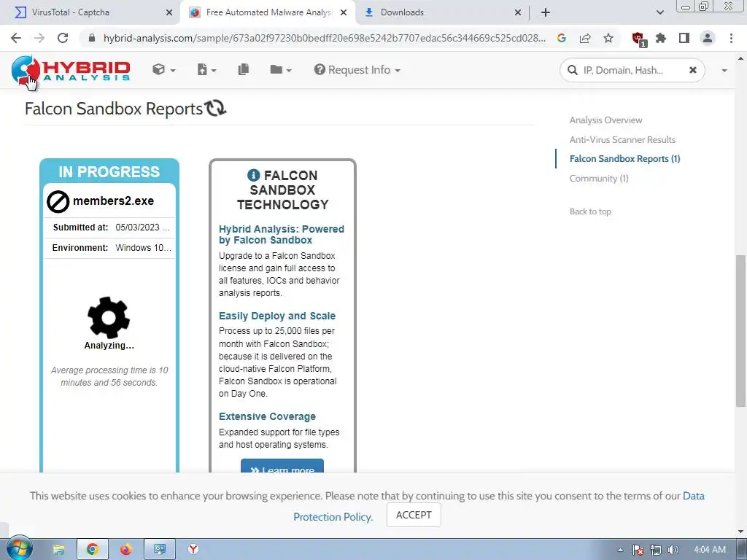
Task: Open the Extensions puzzle icon
Action: pyautogui.click(x=661, y=38)
